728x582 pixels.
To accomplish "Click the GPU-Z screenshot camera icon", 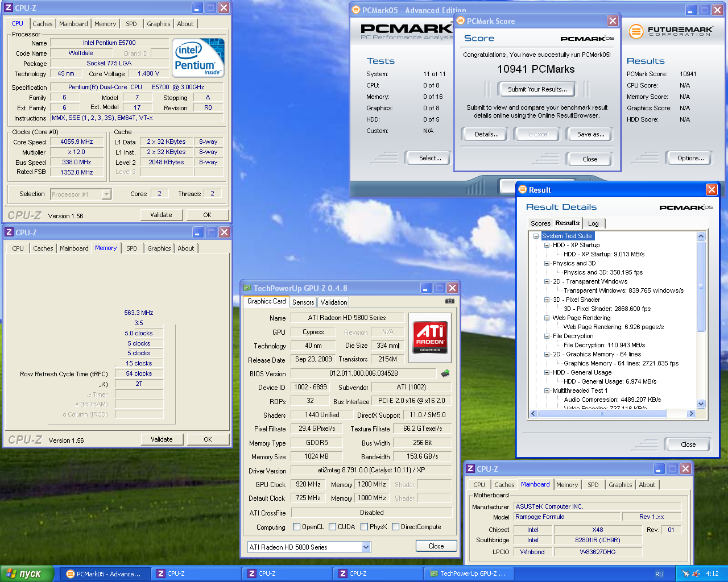I will coord(450,301).
